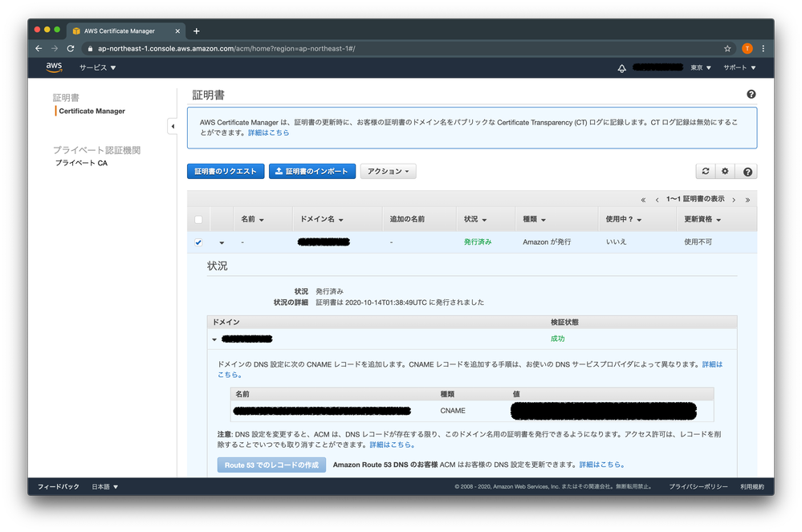Click the CNAME record type cell

click(x=453, y=411)
